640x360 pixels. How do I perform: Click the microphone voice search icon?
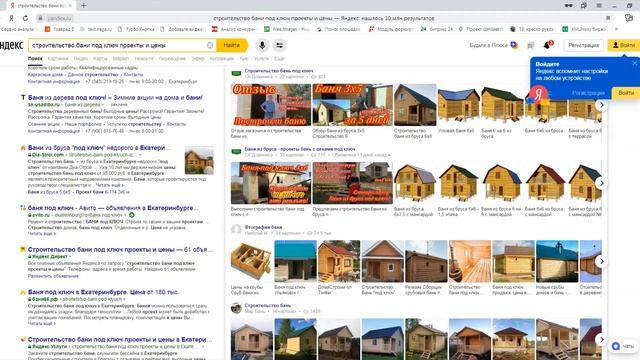[262, 45]
